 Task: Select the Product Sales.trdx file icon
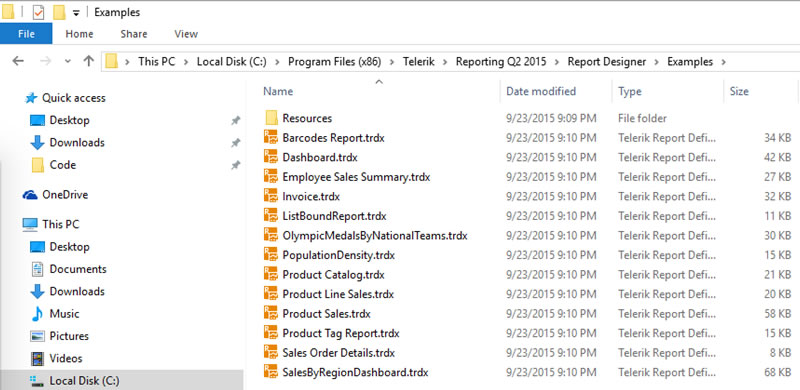point(270,313)
